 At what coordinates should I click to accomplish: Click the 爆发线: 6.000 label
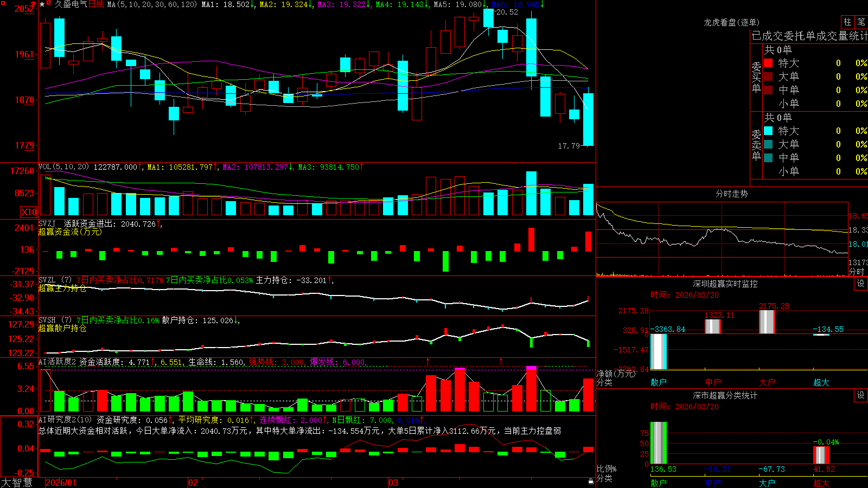337,362
